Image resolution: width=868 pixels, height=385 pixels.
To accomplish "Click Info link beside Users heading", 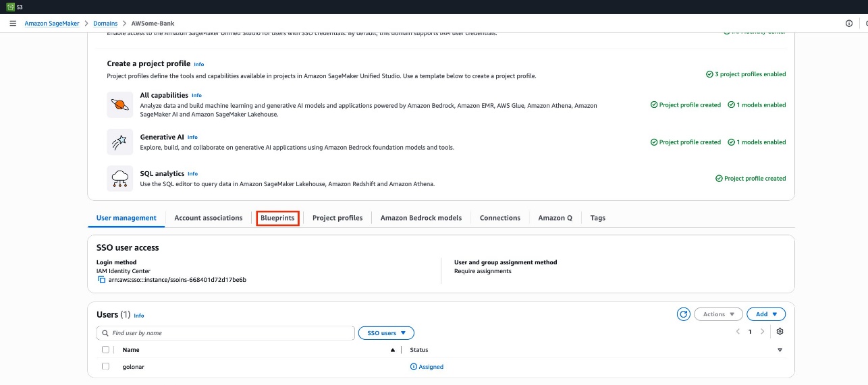I will pyautogui.click(x=139, y=316).
